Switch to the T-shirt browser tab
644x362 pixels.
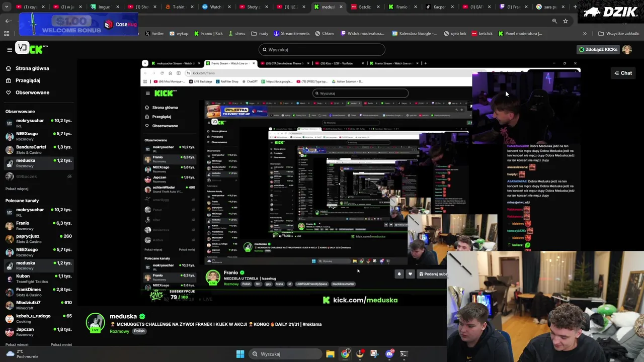click(x=179, y=7)
